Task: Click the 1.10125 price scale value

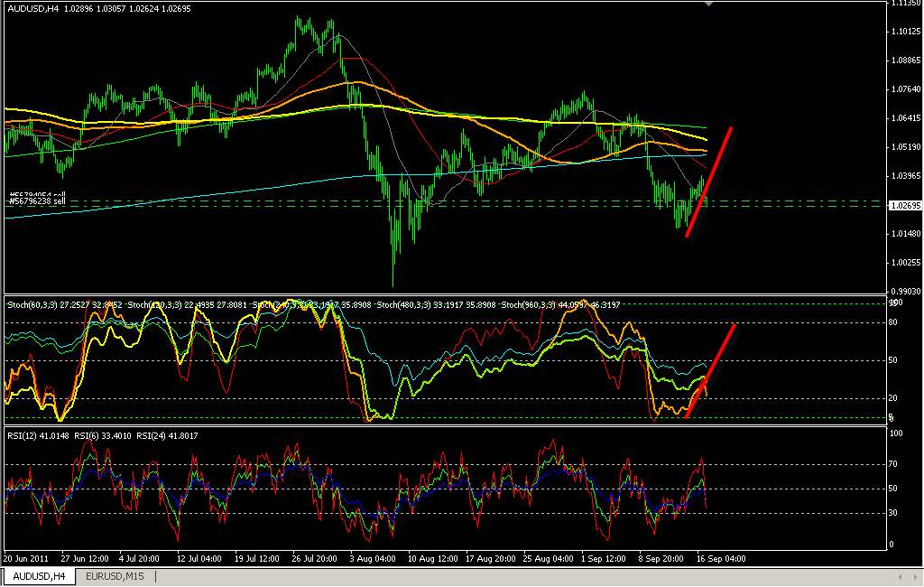Action: [906, 32]
